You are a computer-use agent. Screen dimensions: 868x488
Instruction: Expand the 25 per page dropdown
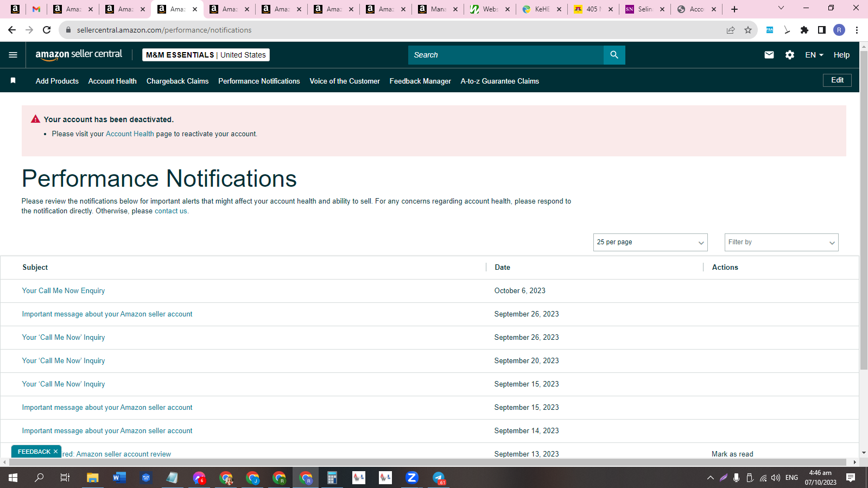(x=650, y=242)
